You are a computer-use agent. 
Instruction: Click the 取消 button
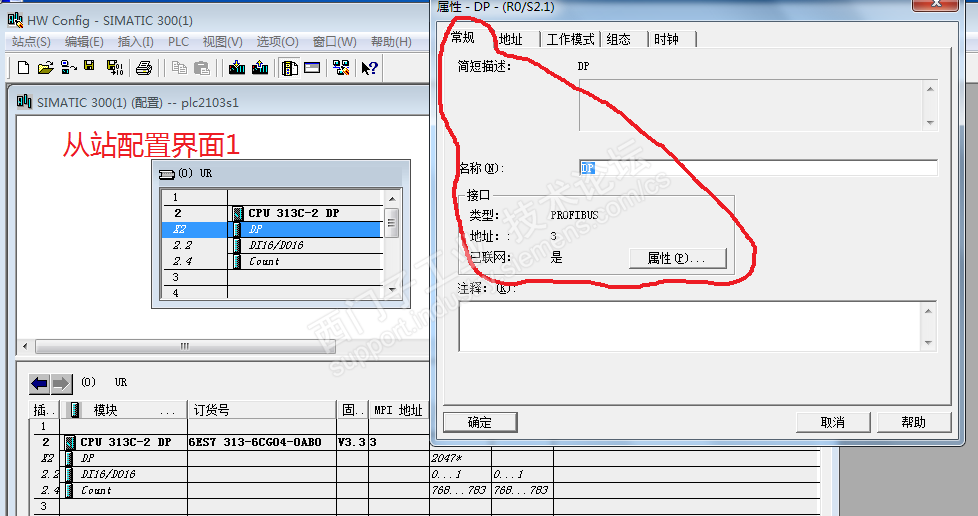[x=833, y=422]
